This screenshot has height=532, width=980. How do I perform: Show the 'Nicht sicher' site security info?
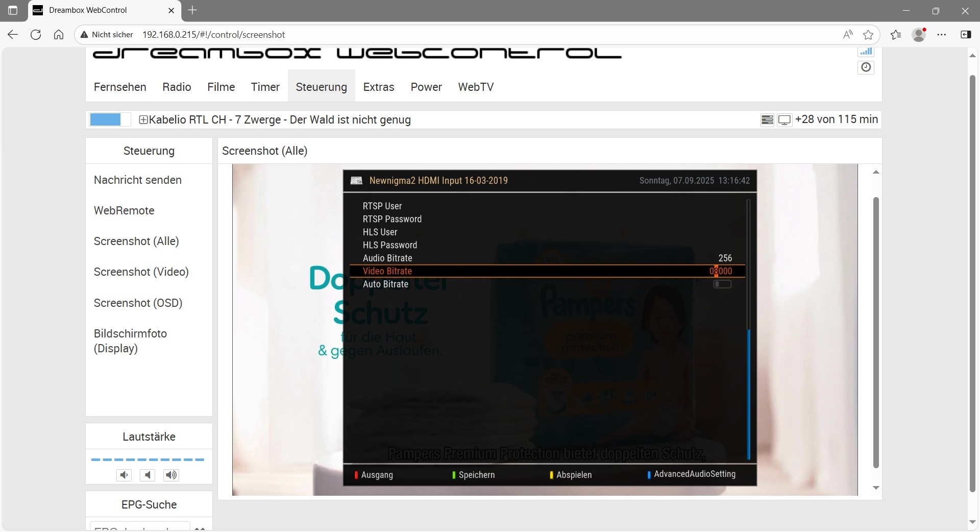click(x=107, y=35)
